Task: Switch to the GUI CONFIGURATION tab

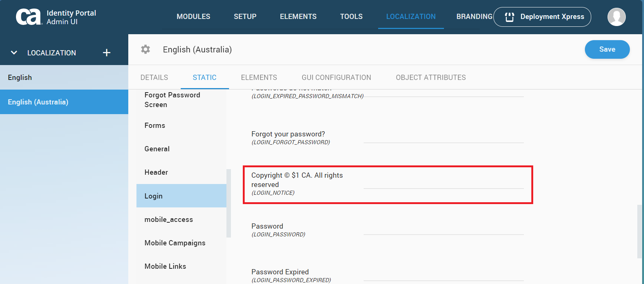Action: 336,78
